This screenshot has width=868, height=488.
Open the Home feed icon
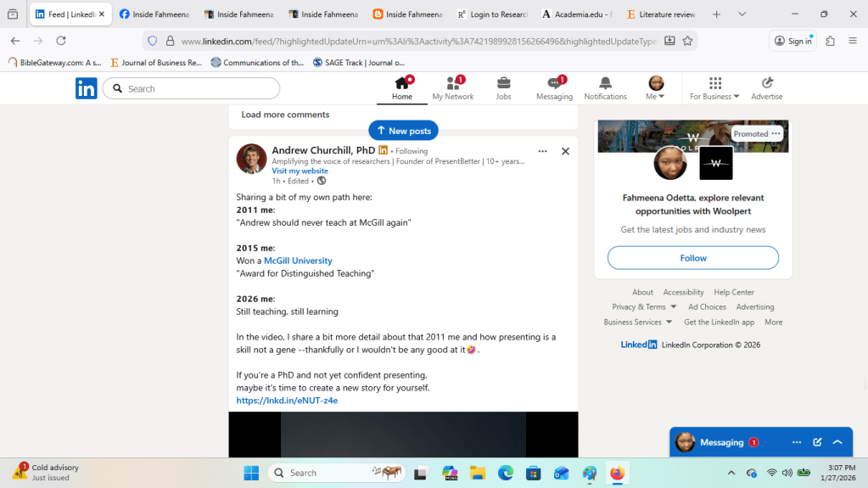point(402,88)
